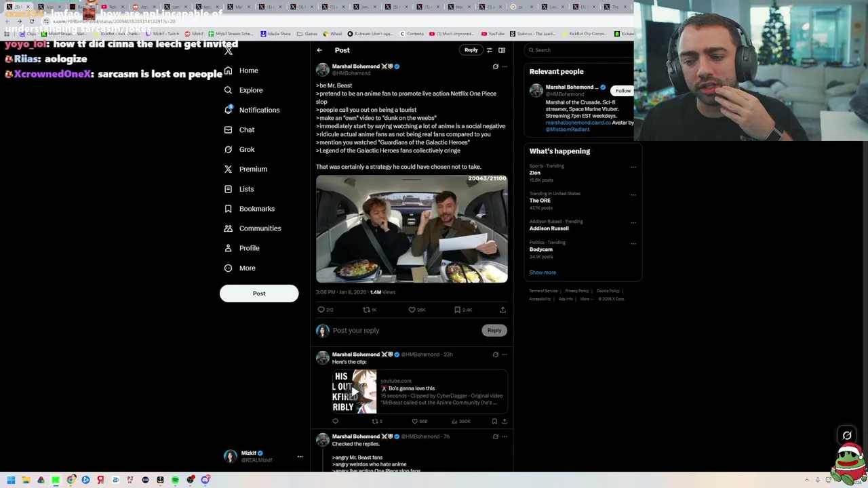This screenshot has height=488, width=868.
Task: Reply to the 'Here's the clip' post
Action: 335,422
